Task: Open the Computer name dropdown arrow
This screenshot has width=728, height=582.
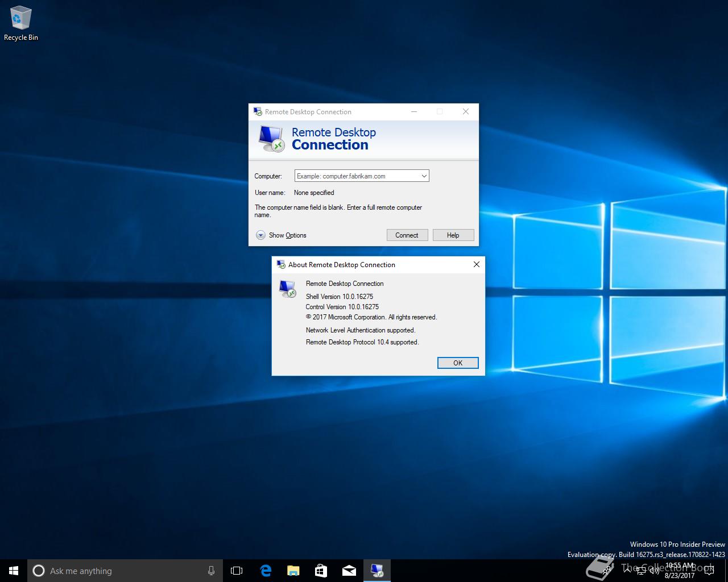Action: [424, 176]
